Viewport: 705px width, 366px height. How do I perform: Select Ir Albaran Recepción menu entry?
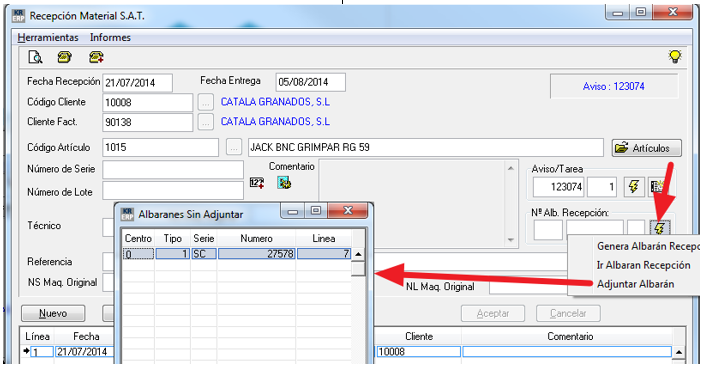[643, 265]
